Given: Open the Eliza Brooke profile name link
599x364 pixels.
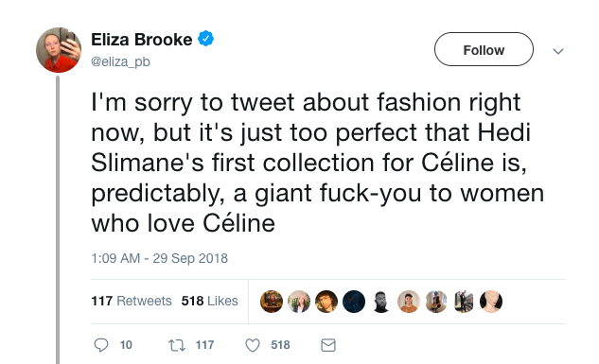Looking at the screenshot, I should [x=141, y=40].
